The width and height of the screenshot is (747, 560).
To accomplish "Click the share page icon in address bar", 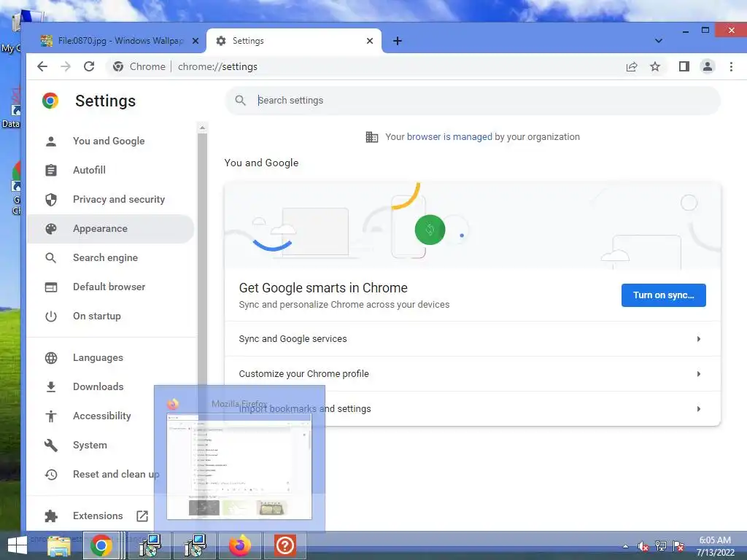I will coord(632,66).
